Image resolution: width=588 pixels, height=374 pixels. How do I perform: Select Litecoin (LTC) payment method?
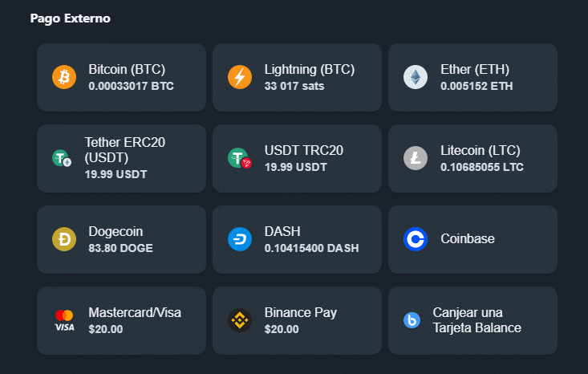[x=472, y=158]
